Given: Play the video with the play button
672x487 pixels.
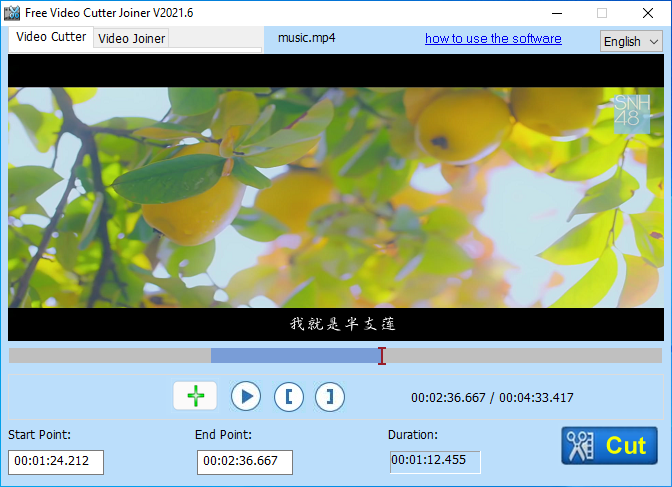Looking at the screenshot, I should click(246, 396).
